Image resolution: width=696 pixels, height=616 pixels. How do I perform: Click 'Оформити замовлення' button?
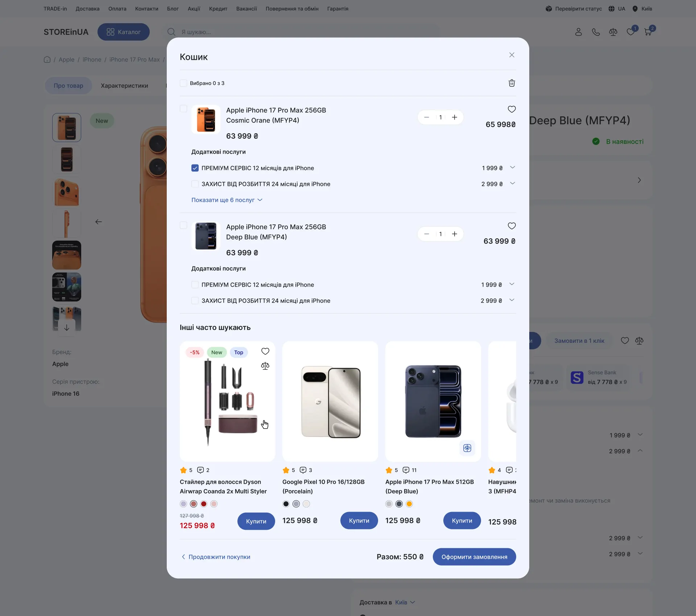[x=474, y=557]
